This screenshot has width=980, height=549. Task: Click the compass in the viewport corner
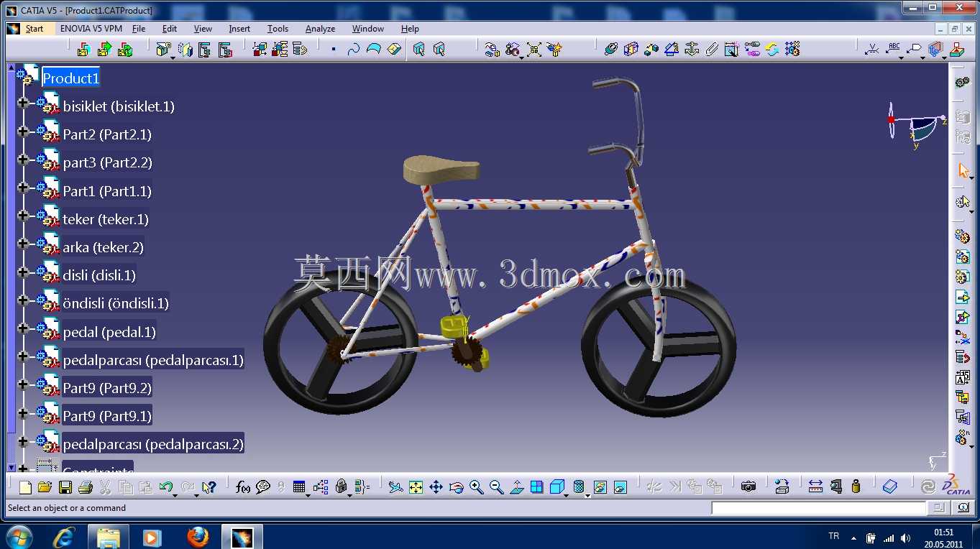[x=917, y=125]
